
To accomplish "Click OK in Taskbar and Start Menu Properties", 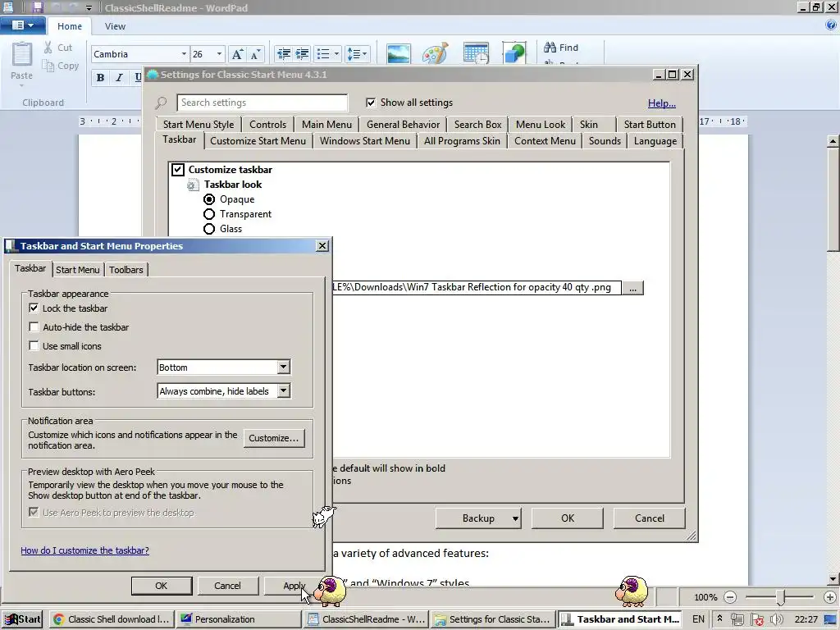I will (x=162, y=586).
